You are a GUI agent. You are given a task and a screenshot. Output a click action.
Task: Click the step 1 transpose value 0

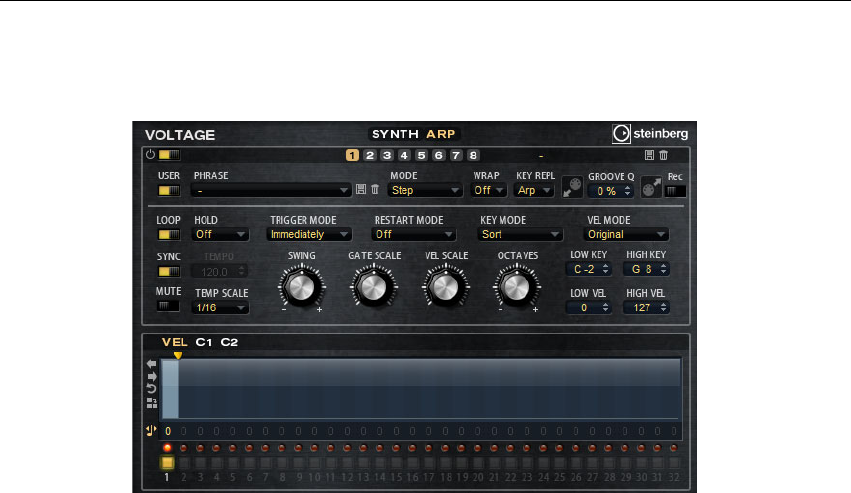point(168,431)
